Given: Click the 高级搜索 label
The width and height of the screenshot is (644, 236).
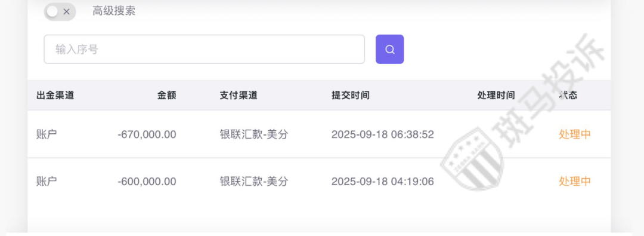Looking at the screenshot, I should click(x=114, y=11).
